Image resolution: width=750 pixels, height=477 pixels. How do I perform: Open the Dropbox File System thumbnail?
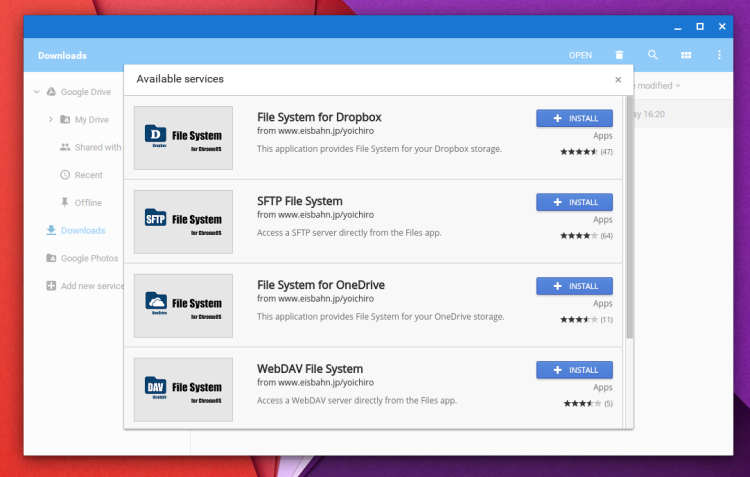pos(183,138)
